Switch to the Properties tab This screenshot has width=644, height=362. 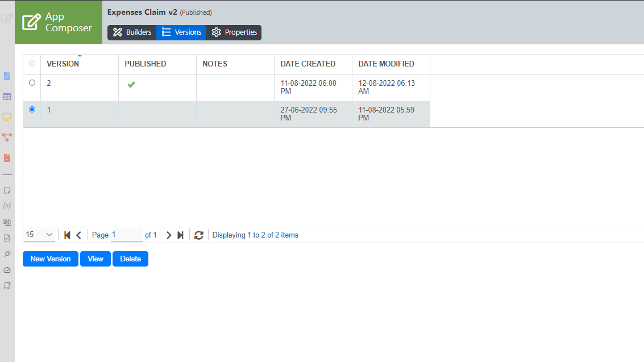tap(234, 32)
